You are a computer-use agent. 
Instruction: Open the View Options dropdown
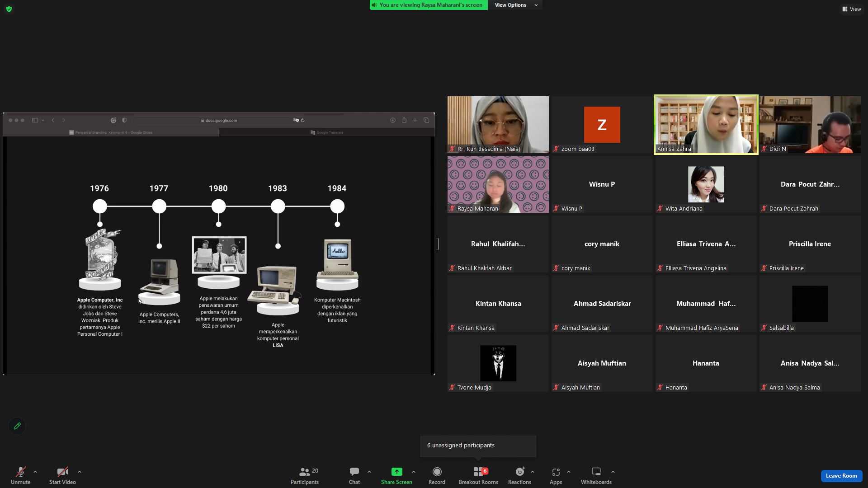516,5
